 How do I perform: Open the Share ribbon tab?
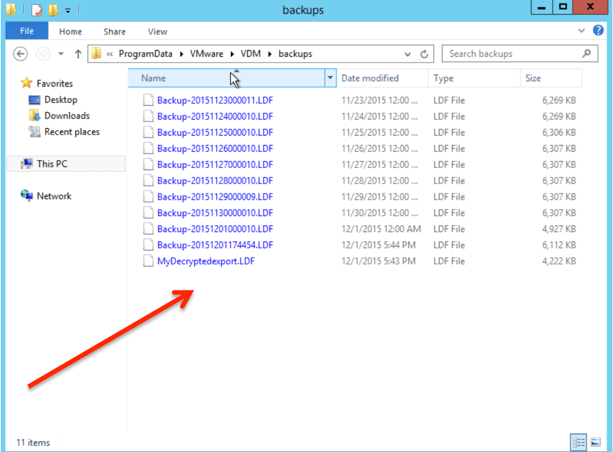114,32
